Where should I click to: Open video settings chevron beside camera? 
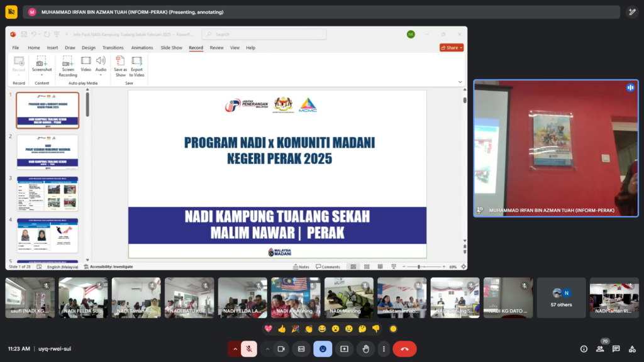click(267, 349)
